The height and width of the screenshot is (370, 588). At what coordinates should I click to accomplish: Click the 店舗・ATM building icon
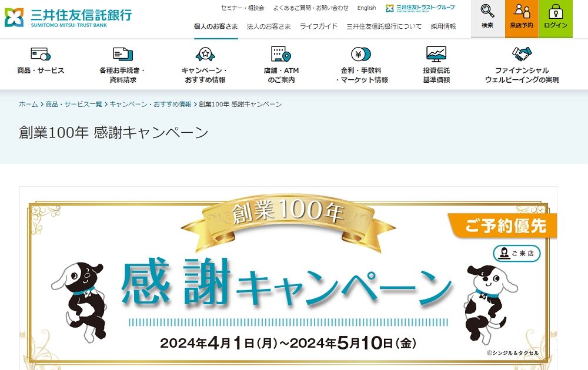[281, 54]
